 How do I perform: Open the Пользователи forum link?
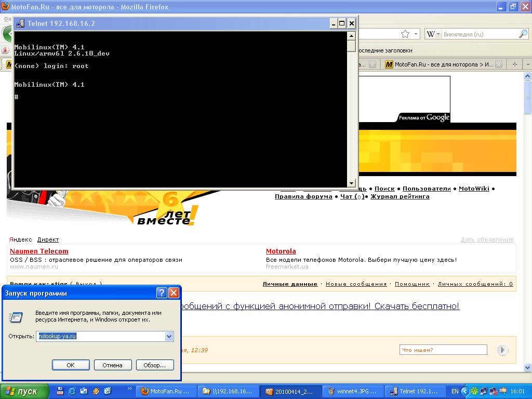pyautogui.click(x=427, y=189)
